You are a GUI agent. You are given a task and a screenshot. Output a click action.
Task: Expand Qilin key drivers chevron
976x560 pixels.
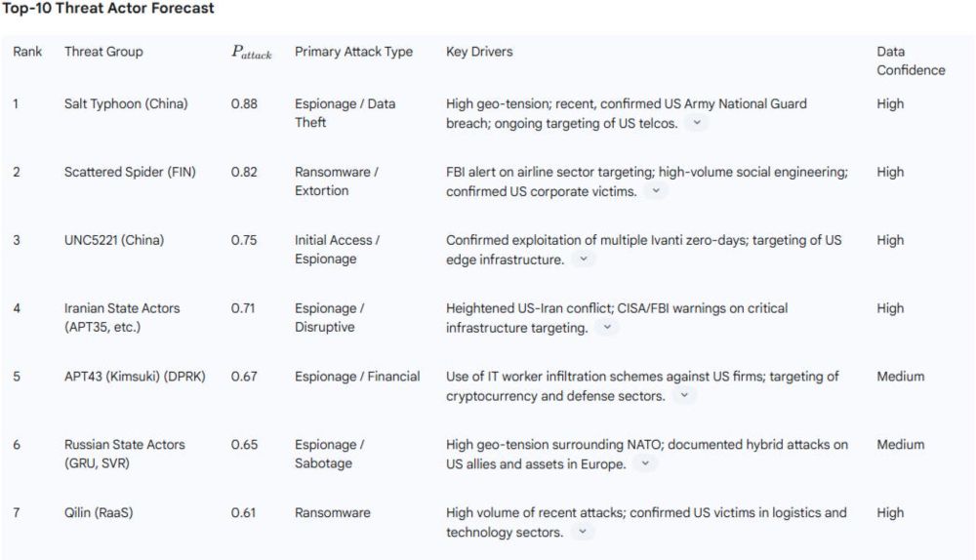pos(582,532)
